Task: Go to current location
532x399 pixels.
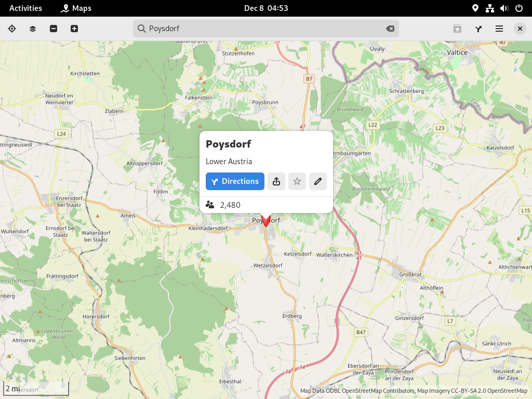Action: point(12,29)
